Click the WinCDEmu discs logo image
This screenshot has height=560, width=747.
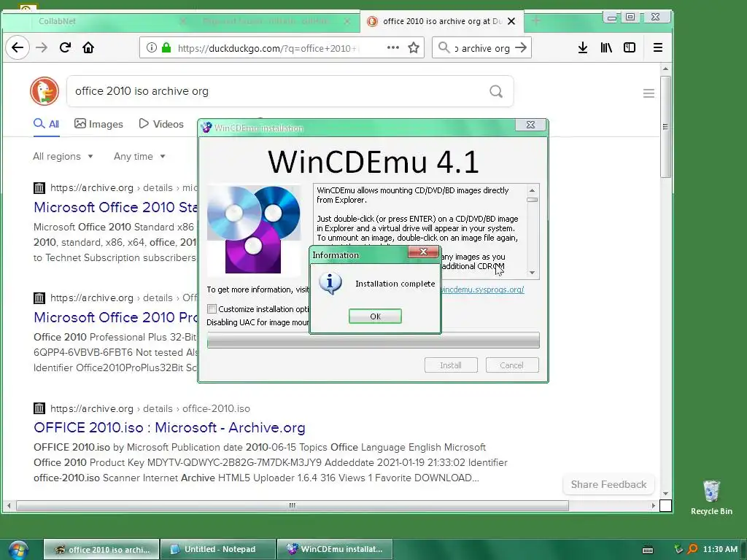coord(253,230)
